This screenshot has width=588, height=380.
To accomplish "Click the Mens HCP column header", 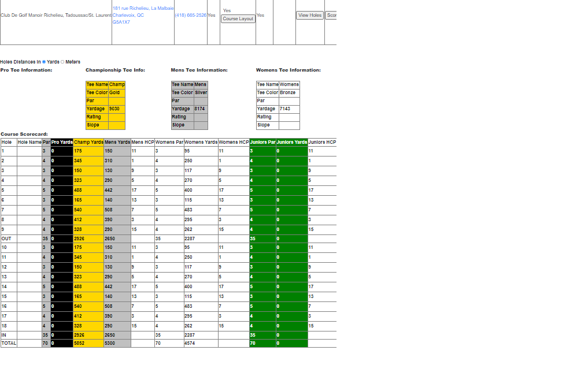I will 142,142.
